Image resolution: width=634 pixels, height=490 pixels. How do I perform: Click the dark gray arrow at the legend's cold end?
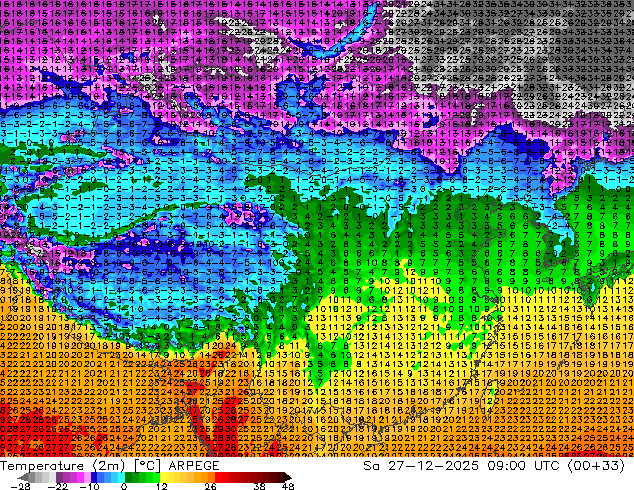pyautogui.click(x=23, y=477)
